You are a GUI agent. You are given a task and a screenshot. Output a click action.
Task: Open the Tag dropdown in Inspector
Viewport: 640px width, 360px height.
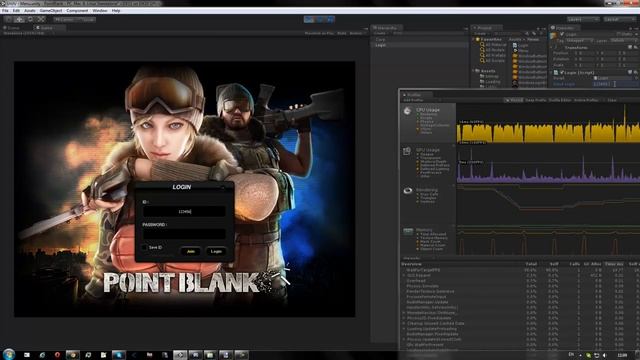[579, 40]
